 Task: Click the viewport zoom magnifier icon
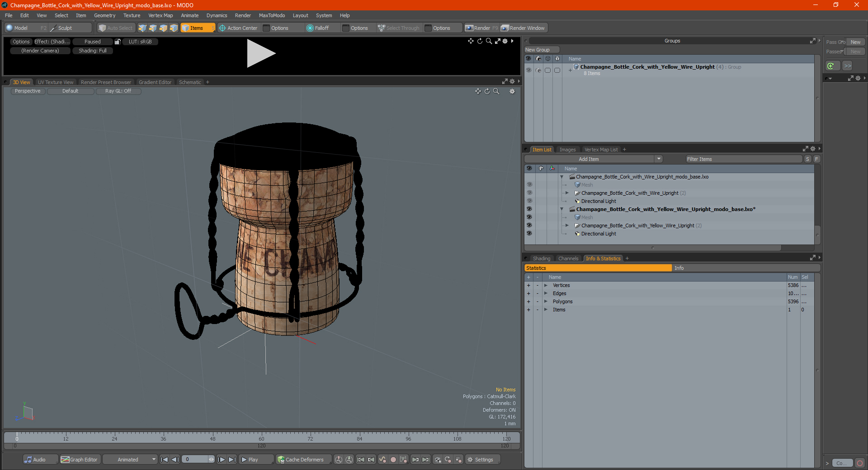tap(496, 91)
